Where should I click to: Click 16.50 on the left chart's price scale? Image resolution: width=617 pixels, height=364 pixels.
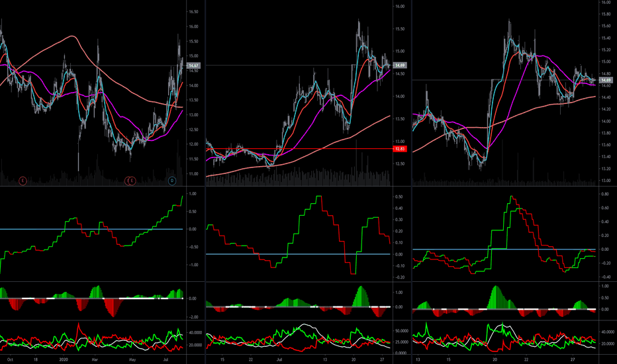tap(193, 12)
